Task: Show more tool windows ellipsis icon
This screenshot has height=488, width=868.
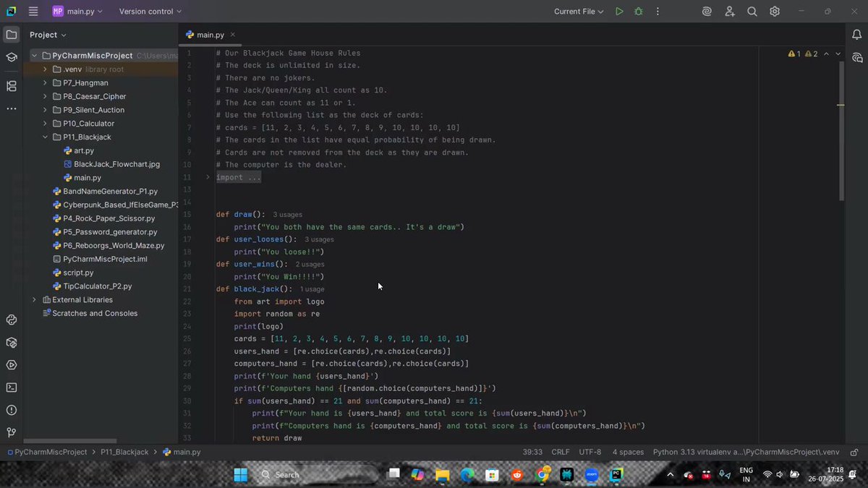Action: click(x=12, y=108)
